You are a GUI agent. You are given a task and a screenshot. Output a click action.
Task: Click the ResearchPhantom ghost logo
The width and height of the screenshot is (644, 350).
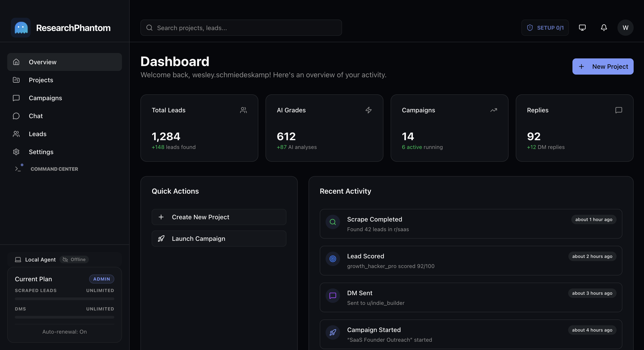(x=20, y=28)
